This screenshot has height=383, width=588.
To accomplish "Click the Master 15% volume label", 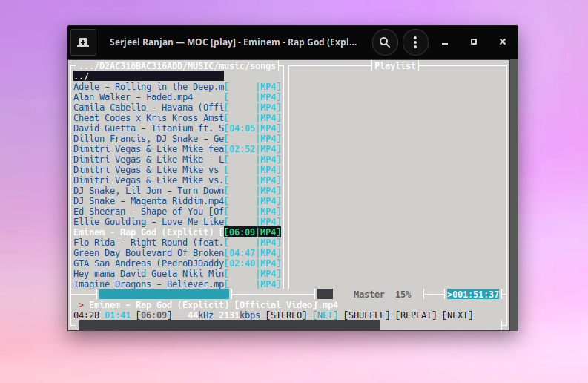I will (382, 295).
